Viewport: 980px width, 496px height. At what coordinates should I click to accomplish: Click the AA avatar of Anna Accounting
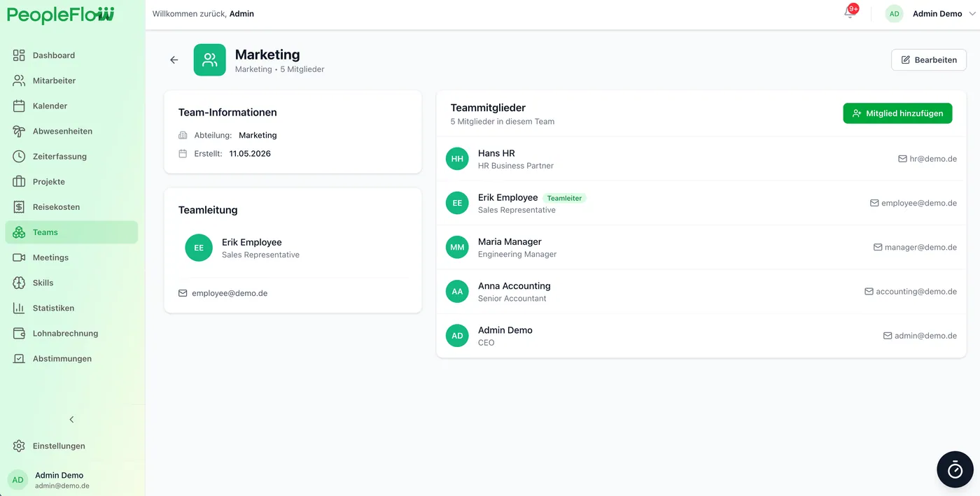[x=457, y=292]
